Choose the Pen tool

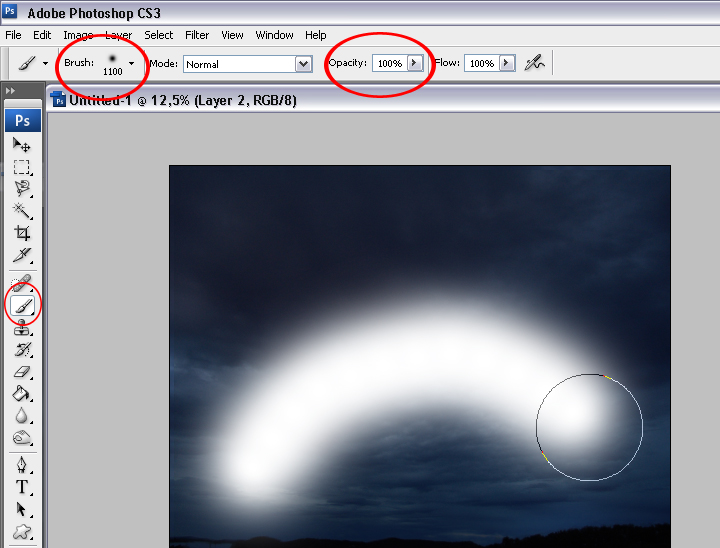21,465
